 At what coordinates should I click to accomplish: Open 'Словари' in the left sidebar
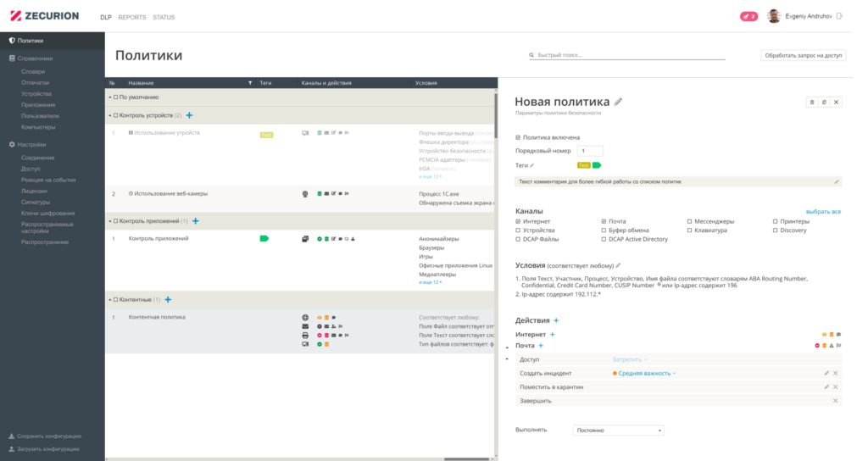tap(33, 72)
